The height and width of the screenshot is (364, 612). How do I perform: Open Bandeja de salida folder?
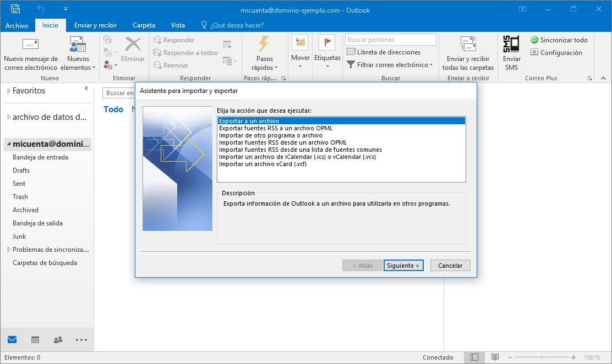pos(37,223)
